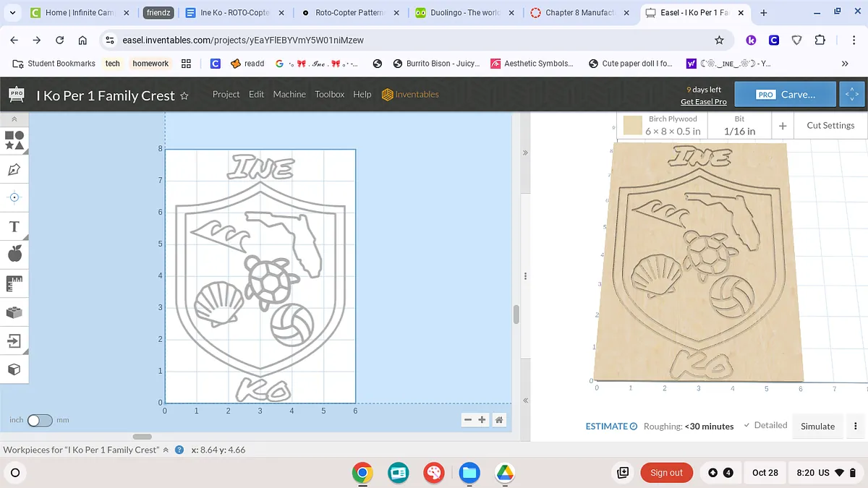Open the Machine menu
Image resolution: width=868 pixels, height=488 pixels.
pos(289,95)
